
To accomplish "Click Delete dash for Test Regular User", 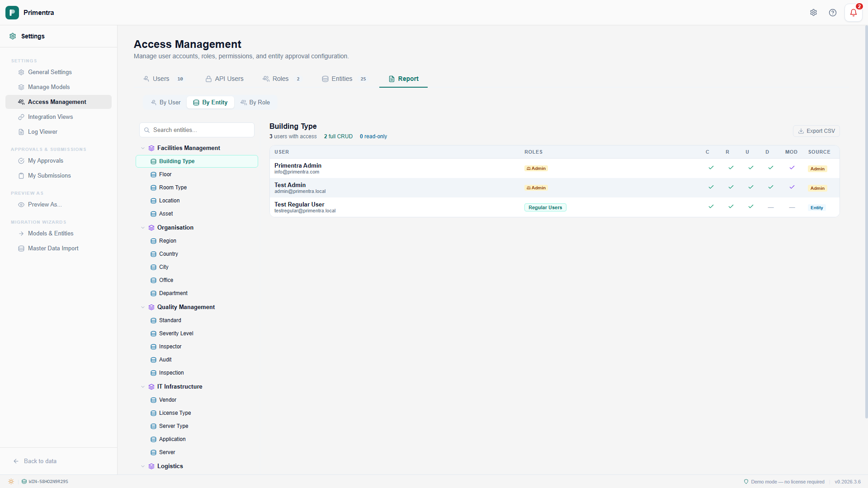I will click(771, 207).
